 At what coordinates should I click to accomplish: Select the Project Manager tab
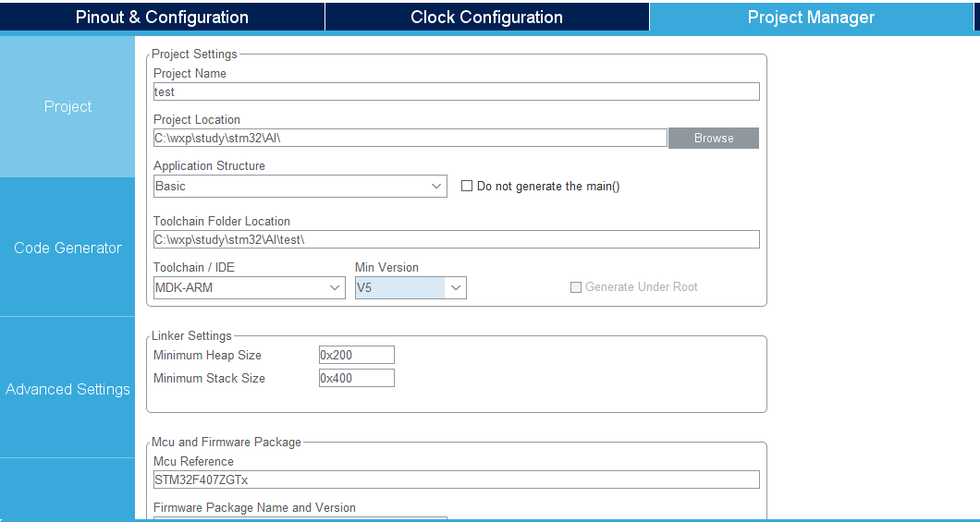tap(811, 17)
